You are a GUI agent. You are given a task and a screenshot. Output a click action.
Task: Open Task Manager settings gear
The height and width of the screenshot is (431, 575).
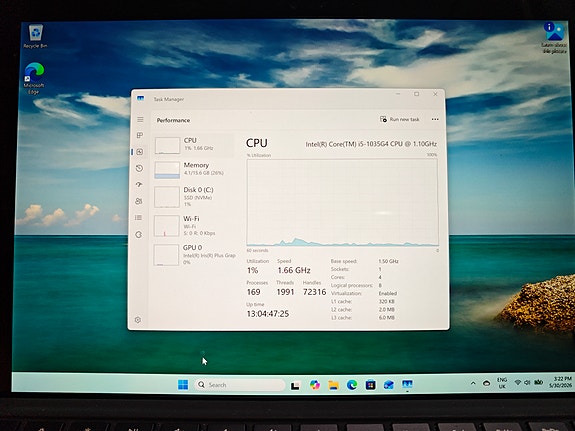tap(138, 320)
